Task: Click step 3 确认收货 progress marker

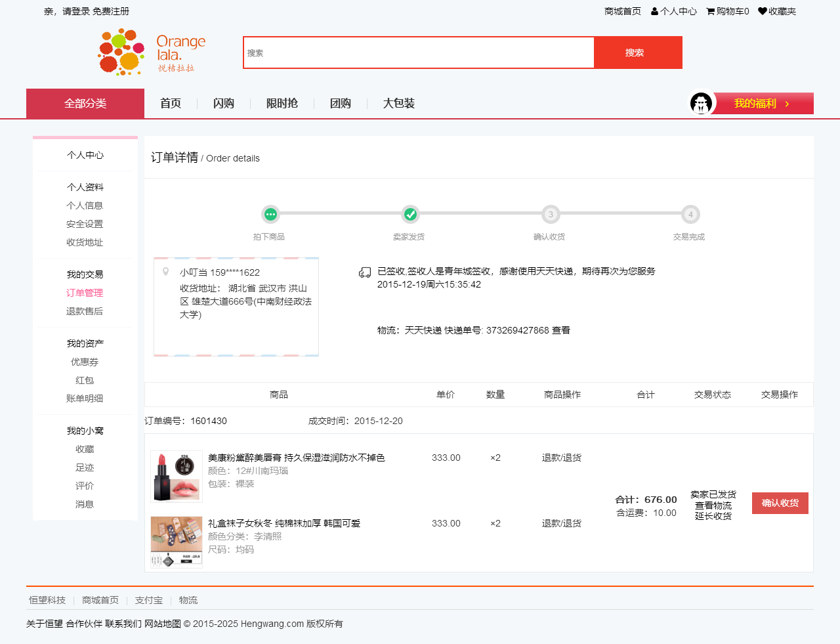Action: pyautogui.click(x=551, y=215)
